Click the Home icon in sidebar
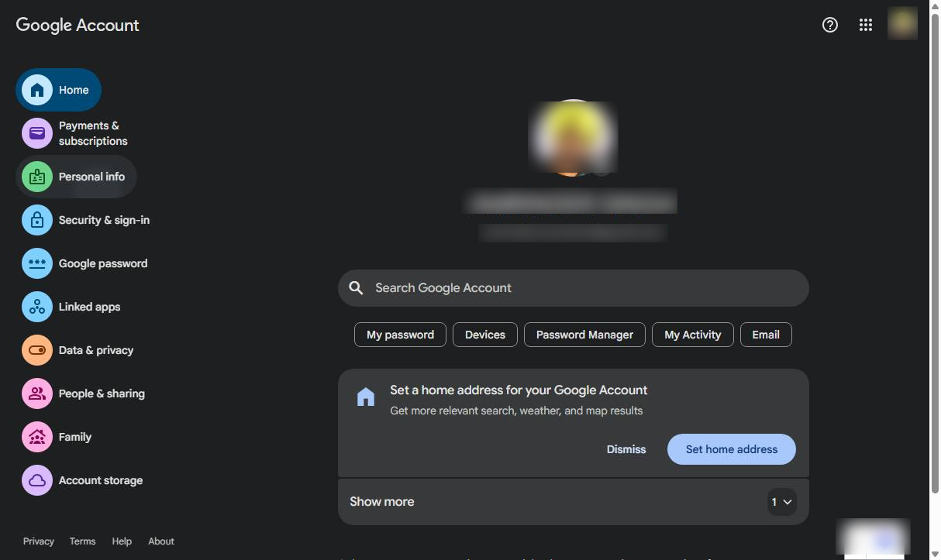Image resolution: width=941 pixels, height=560 pixels. pos(37,90)
